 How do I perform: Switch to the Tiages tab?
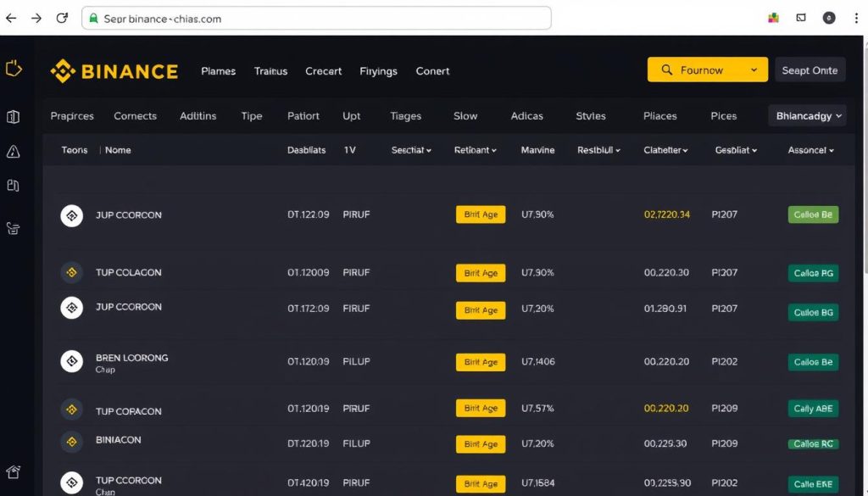405,116
